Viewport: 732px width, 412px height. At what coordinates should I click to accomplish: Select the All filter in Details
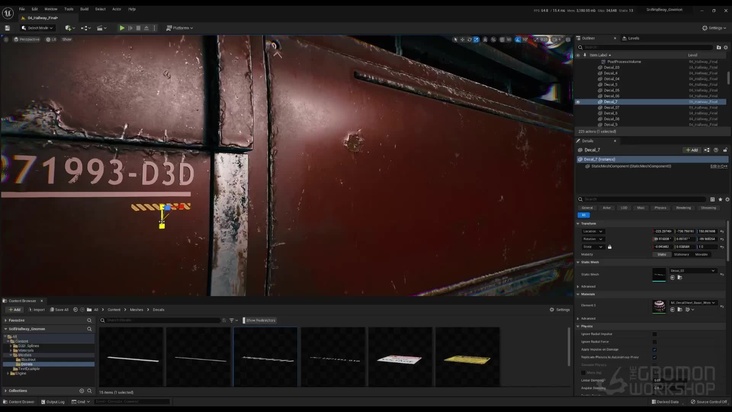click(584, 215)
